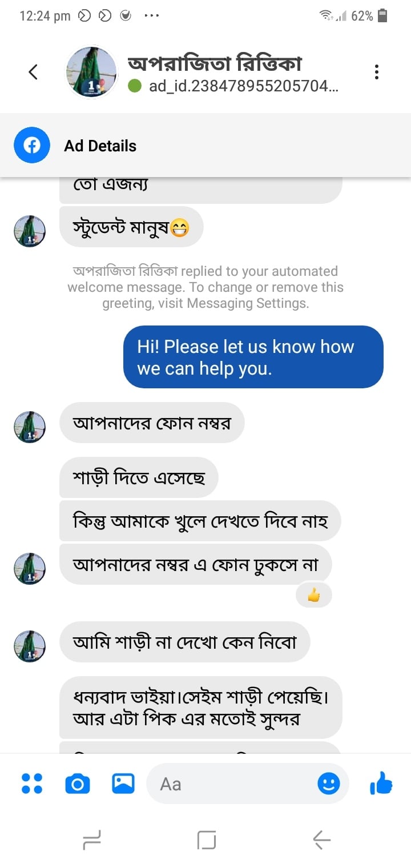Tap the automated welcome message bubble
The width and height of the screenshot is (411, 868).
coord(253,357)
